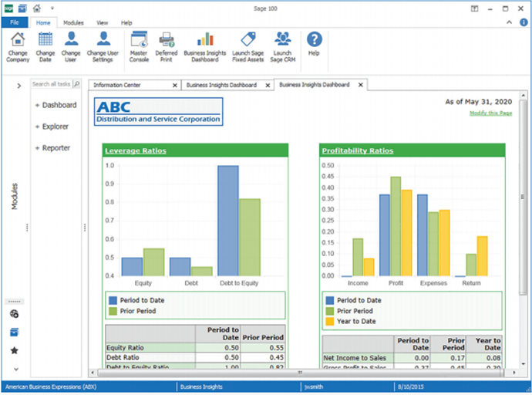Viewport: 532px width, 395px height.
Task: Close the Information Center tab
Action: 175,85
